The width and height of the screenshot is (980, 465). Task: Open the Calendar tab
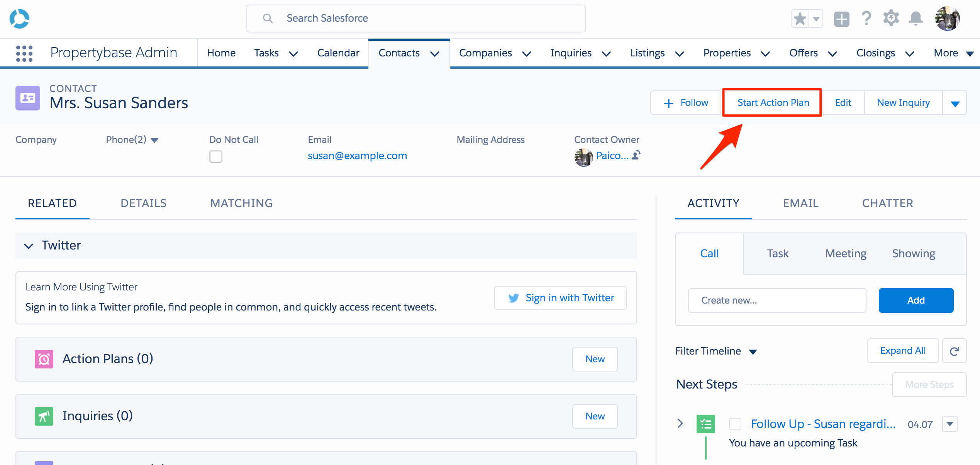tap(338, 53)
